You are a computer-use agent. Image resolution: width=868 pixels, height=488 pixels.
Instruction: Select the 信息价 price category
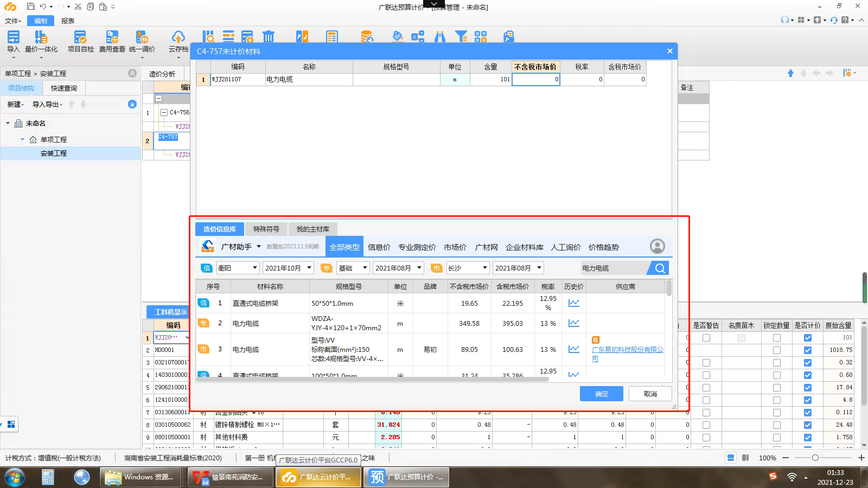pyautogui.click(x=379, y=247)
